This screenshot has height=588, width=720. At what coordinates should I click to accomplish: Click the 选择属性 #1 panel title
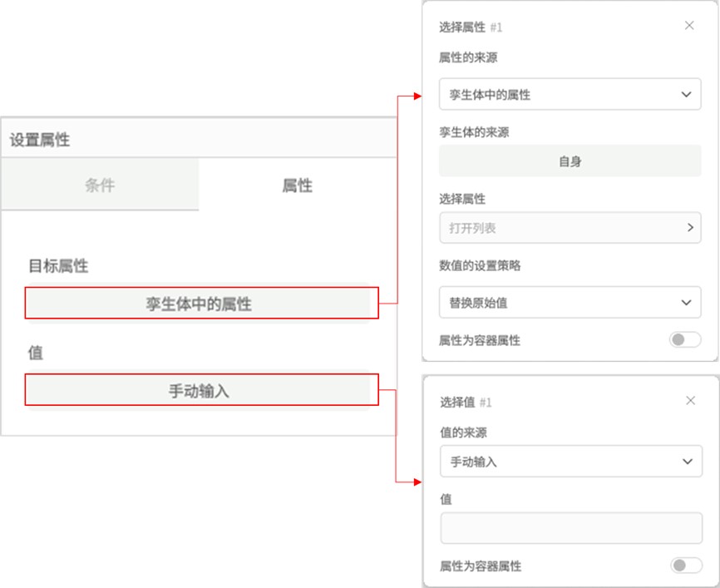click(x=471, y=27)
